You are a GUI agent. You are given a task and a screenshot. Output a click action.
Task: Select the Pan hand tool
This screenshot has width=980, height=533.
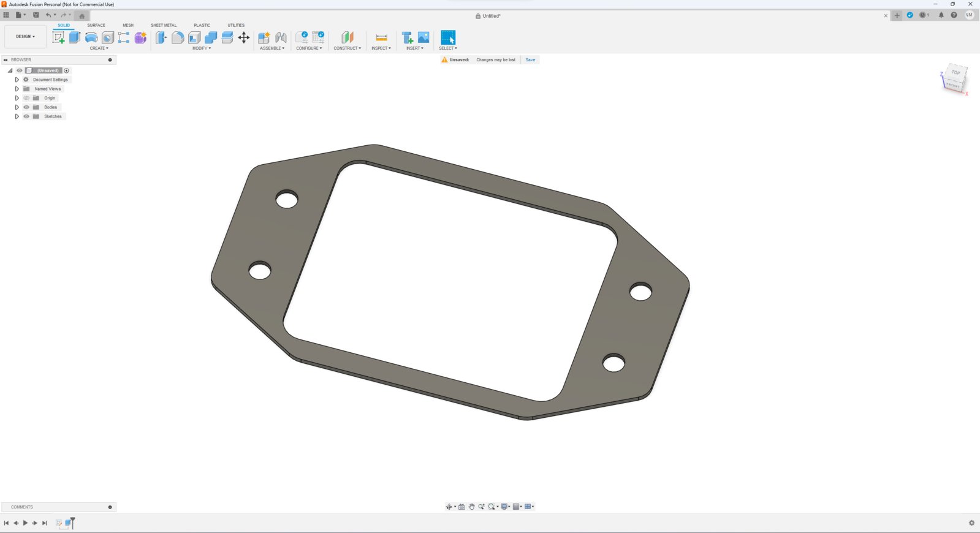click(471, 507)
